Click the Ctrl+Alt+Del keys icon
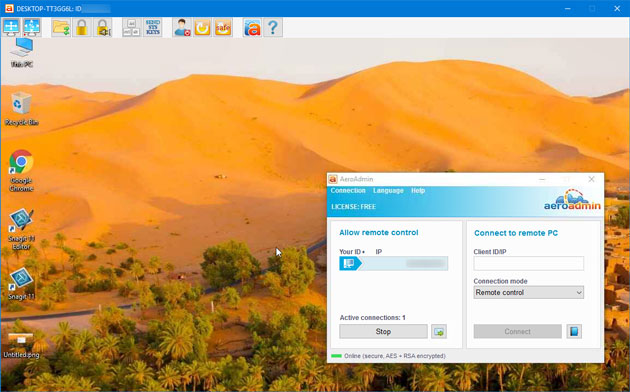 pos(131,27)
